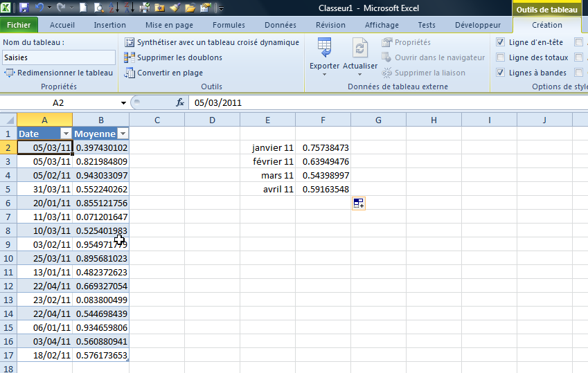Screen dimensions: 588x373
Task: Expand the Actualiser dropdown arrow
Action: pos(360,75)
